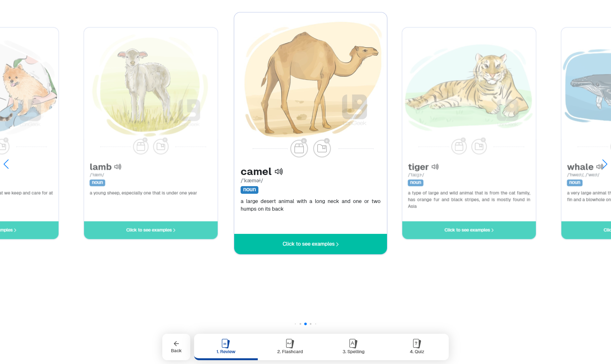Click the Back button
This screenshot has width=611, height=364.
(x=176, y=346)
